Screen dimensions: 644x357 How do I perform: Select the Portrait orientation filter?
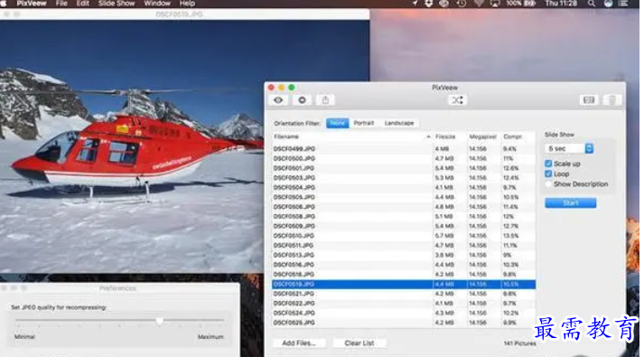point(363,123)
